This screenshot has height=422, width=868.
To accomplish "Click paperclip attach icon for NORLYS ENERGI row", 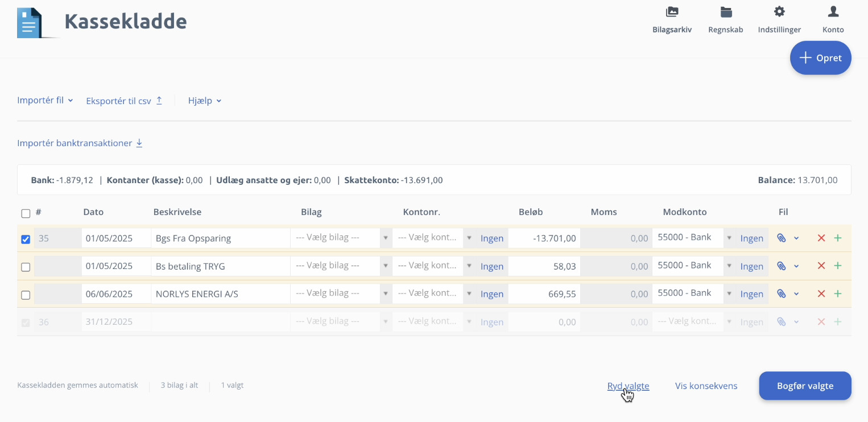I will [x=782, y=294].
